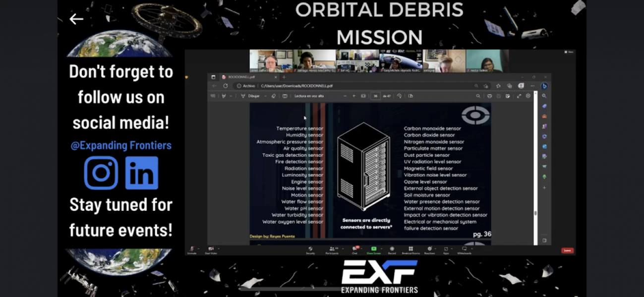The height and width of the screenshot is (297, 644).
Task: Click the PDF page number field
Action: (x=375, y=96)
